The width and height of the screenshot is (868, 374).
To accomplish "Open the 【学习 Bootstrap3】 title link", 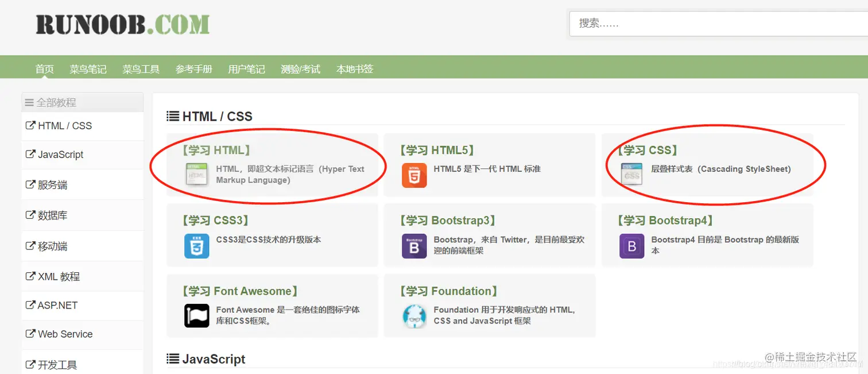I will [447, 221].
